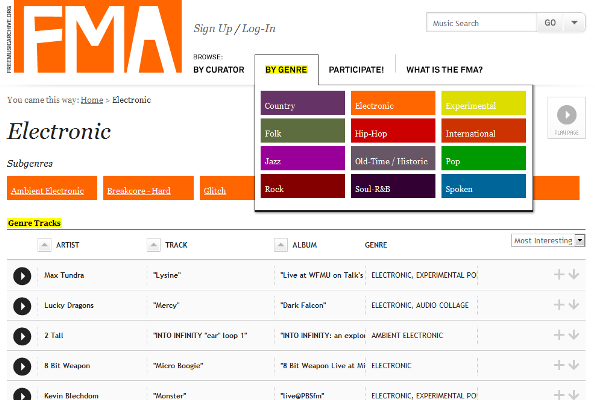Choose the International genre tile

click(483, 131)
